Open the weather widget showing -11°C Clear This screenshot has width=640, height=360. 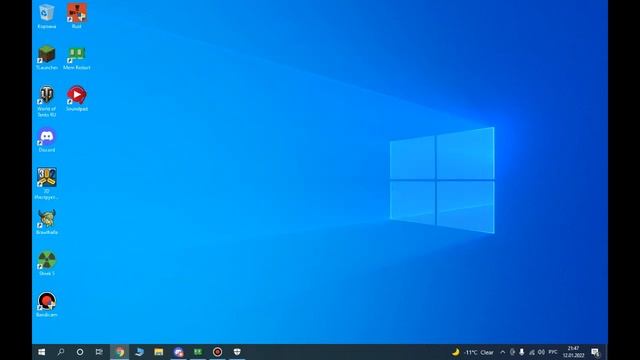click(473, 352)
